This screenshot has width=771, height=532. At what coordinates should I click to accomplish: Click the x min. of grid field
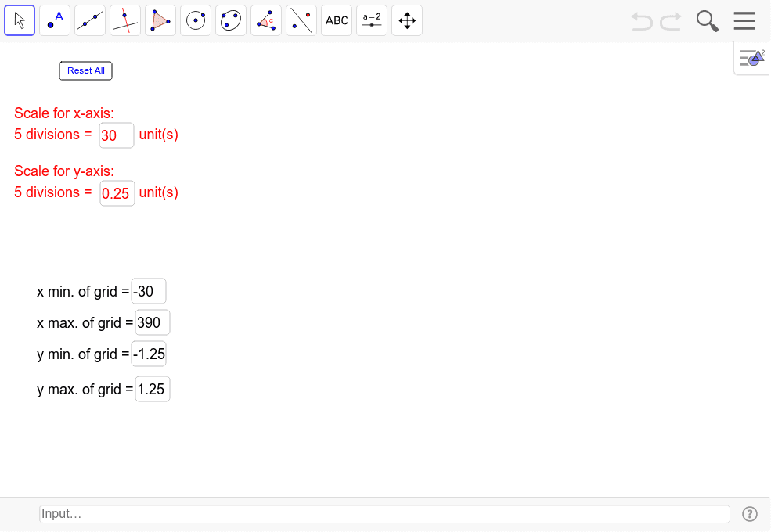click(x=149, y=292)
